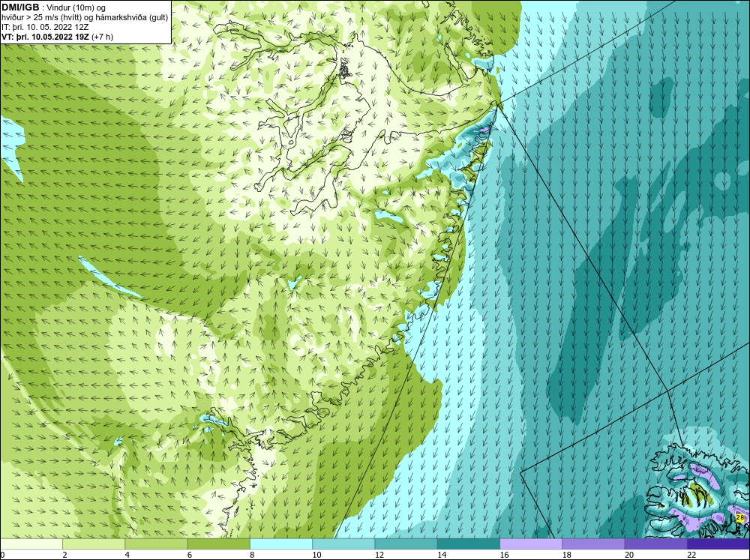Image resolution: width=750 pixels, height=560 pixels.
Task: Click the "DMI/IGB" title text
Action: (x=20, y=7)
